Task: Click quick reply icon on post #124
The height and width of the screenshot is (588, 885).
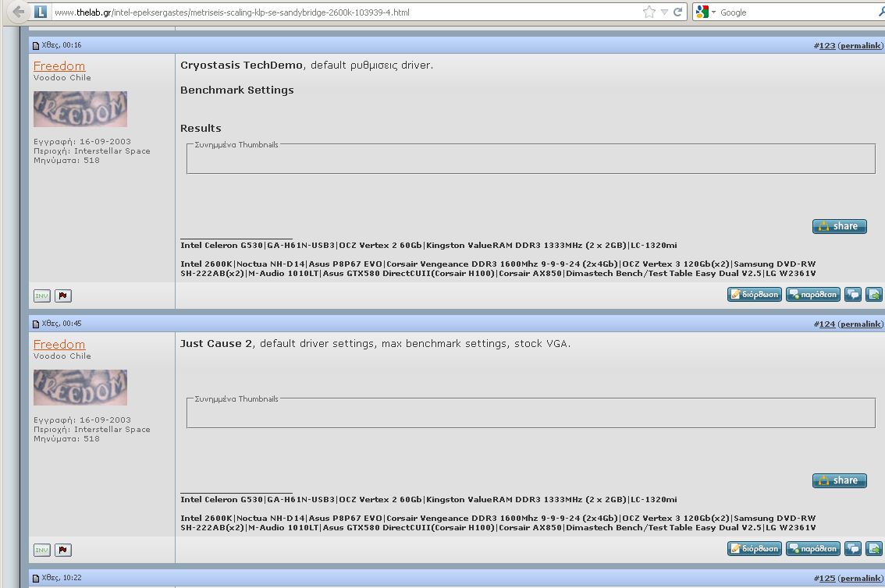Action: coord(874,548)
